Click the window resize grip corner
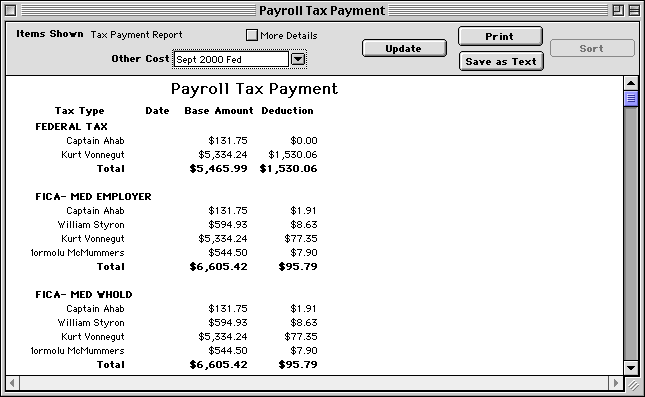Image resolution: width=645 pixels, height=397 pixels. coord(632,384)
